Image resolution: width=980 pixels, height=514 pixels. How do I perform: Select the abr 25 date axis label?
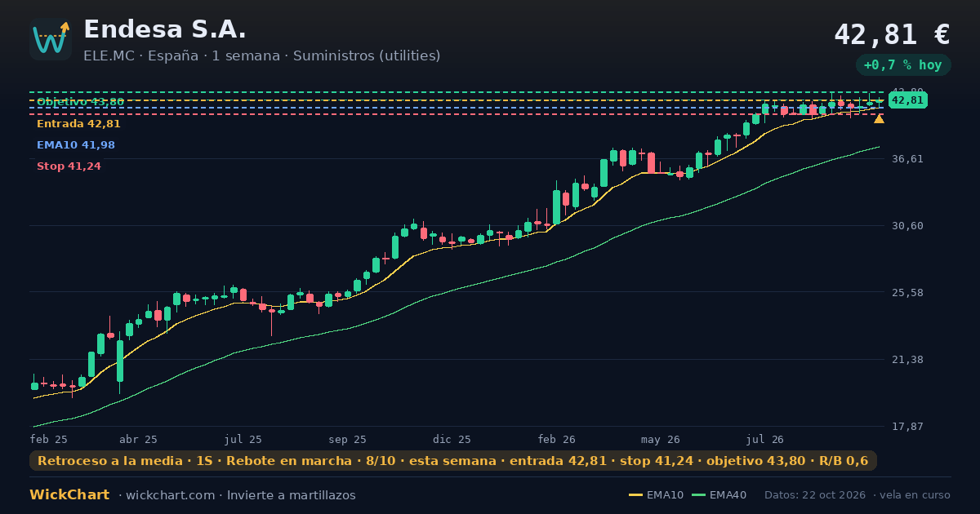click(138, 440)
